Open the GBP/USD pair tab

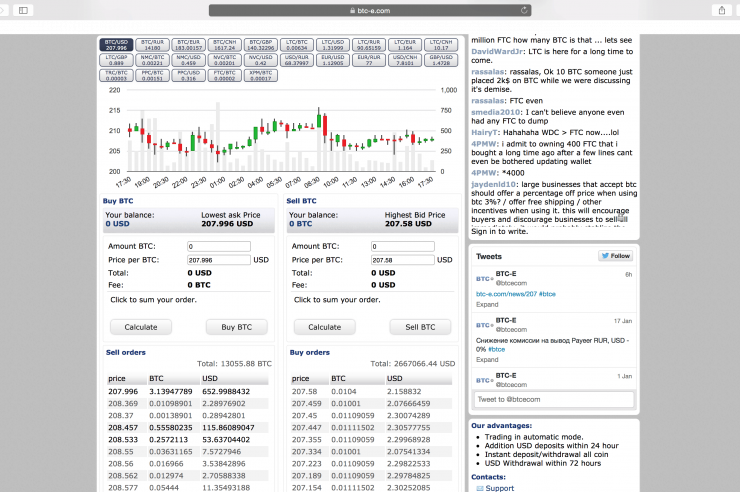click(x=441, y=60)
